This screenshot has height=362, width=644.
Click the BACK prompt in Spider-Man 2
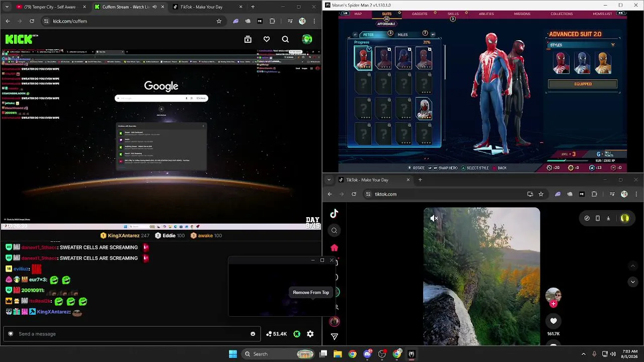click(499, 168)
